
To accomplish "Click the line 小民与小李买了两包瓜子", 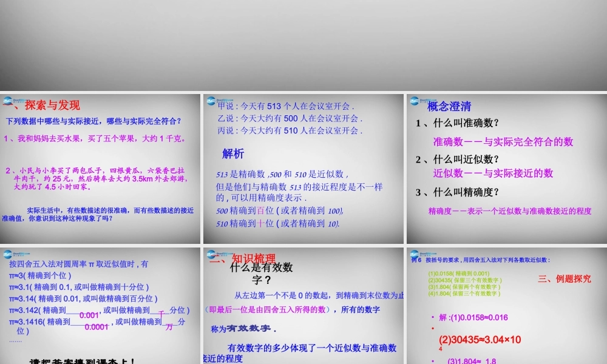I will (x=97, y=178).
